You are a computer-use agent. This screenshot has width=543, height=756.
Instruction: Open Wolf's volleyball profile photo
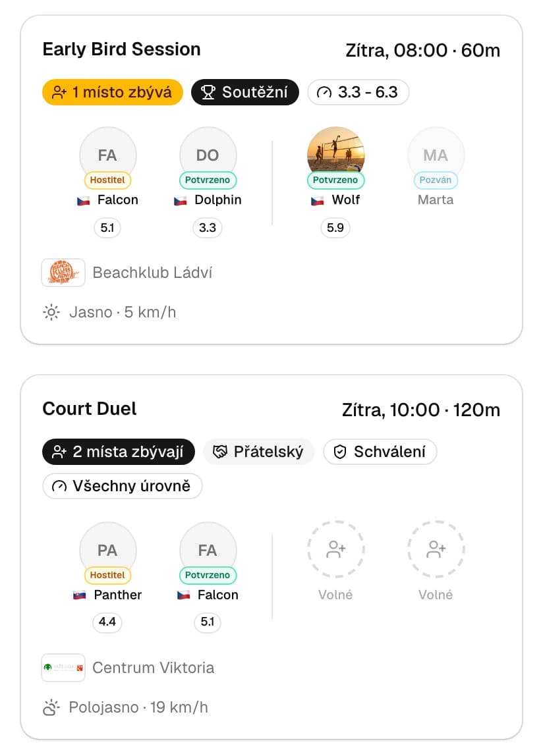coord(335,154)
